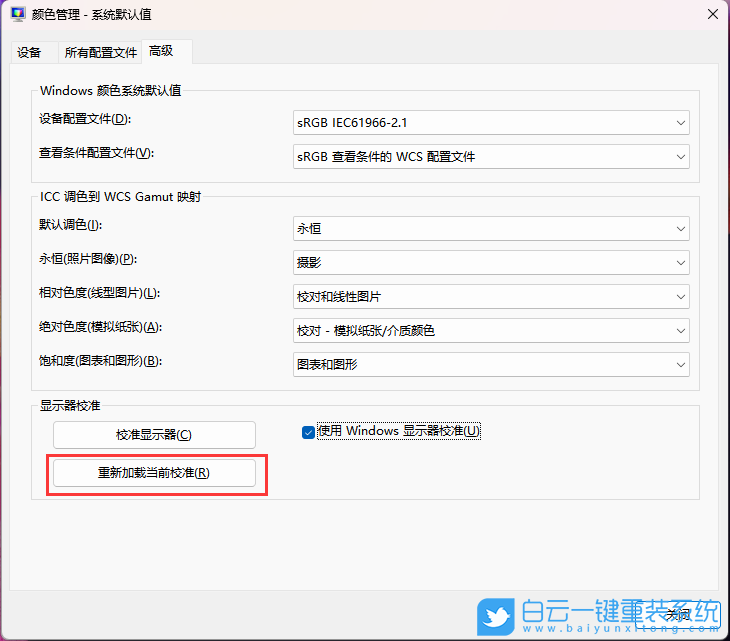Click the 重新加载当前校准(R) button
The image size is (730, 641).
(x=154, y=473)
